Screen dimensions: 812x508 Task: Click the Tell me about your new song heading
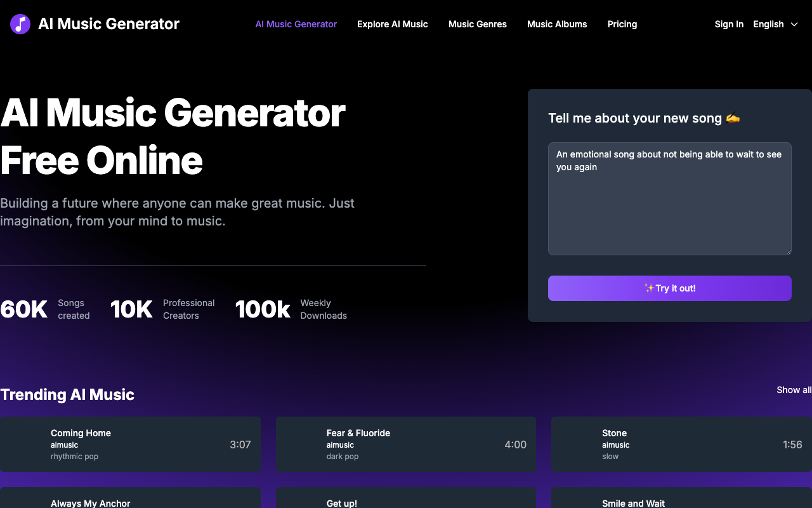[644, 118]
